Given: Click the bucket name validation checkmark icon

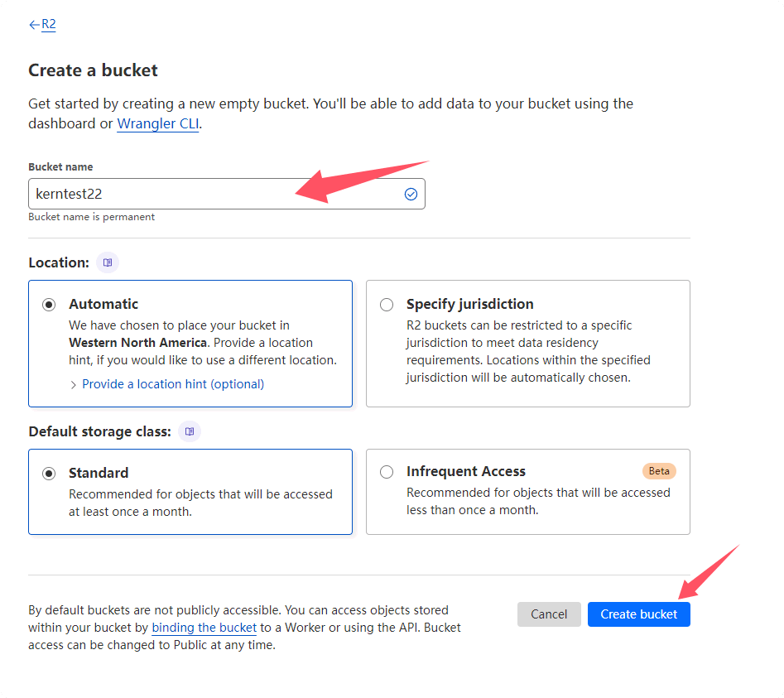Looking at the screenshot, I should click(411, 195).
